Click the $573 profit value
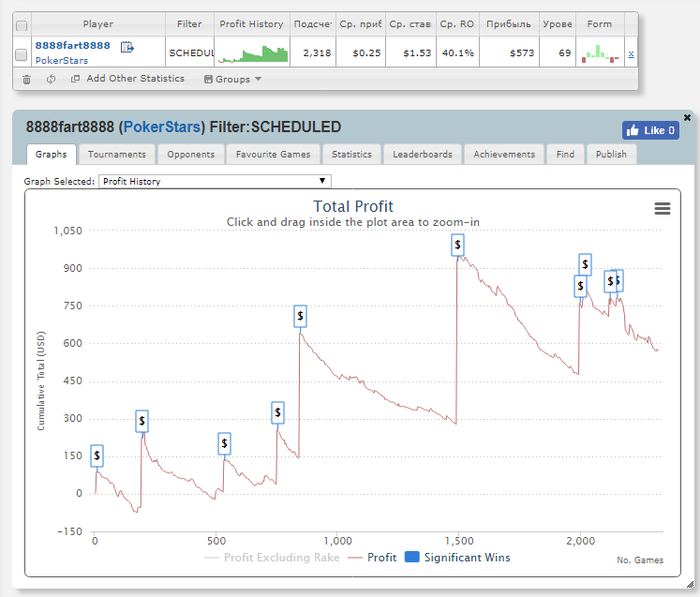The image size is (700, 597). coord(522,53)
